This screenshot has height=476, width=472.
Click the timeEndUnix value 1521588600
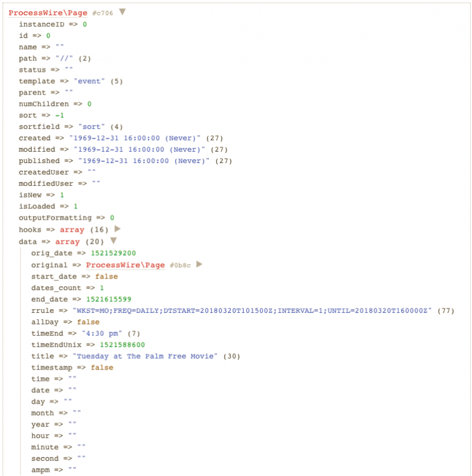[x=122, y=345]
